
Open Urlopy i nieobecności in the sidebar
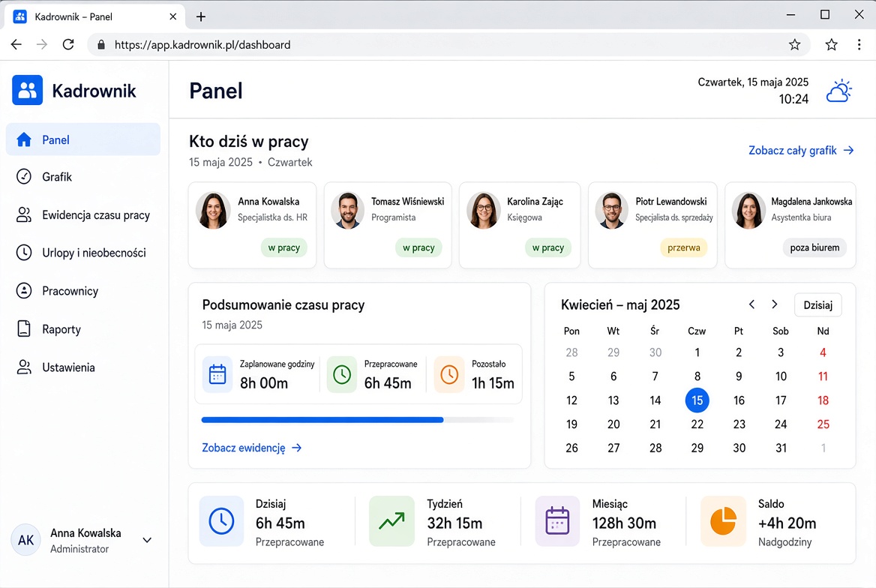coord(82,253)
